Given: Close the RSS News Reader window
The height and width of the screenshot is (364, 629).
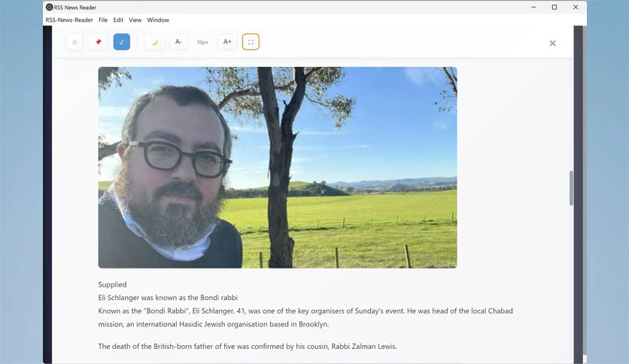Looking at the screenshot, I should [576, 8].
